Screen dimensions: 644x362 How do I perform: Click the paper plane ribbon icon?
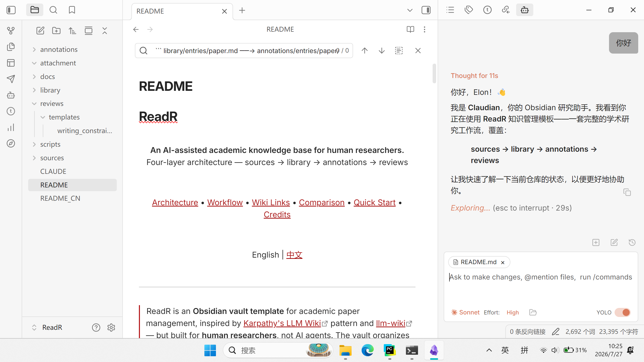(x=11, y=79)
